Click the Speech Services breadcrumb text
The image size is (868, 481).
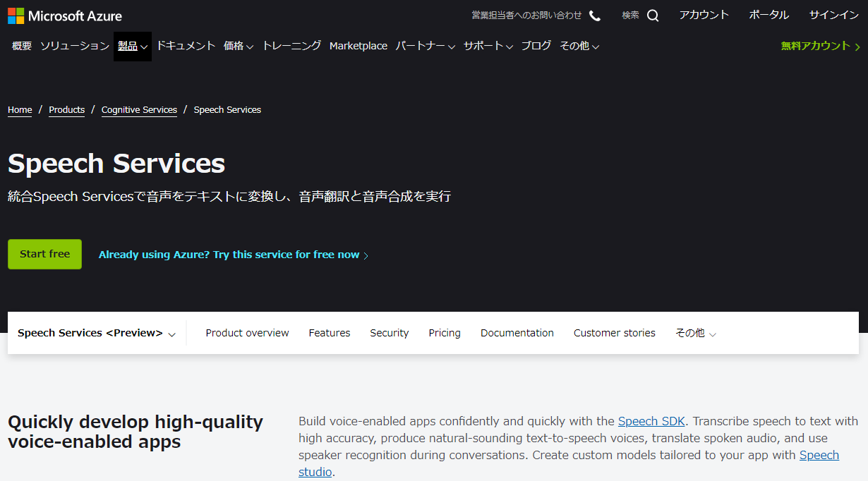pos(227,110)
